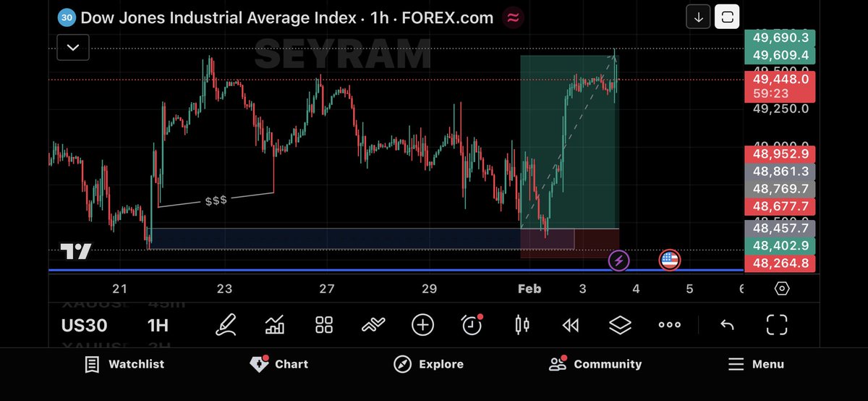
Task: Tap the 48,457.7 price label
Action: coord(780,228)
